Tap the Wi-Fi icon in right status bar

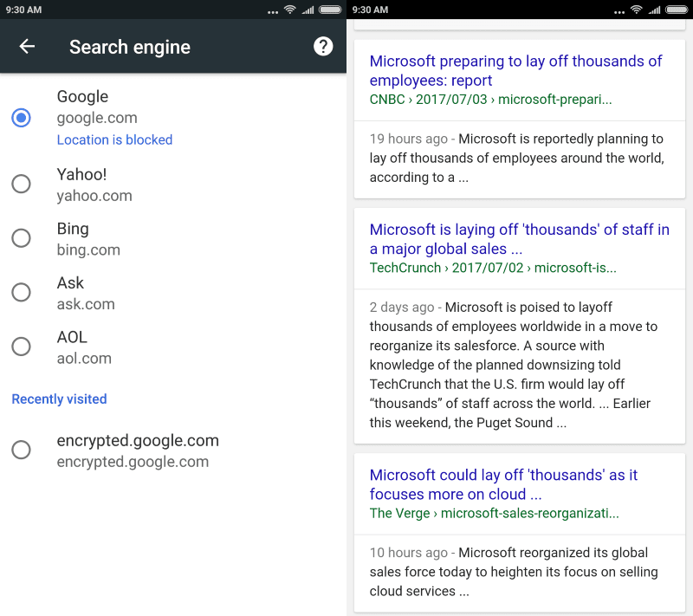637,10
